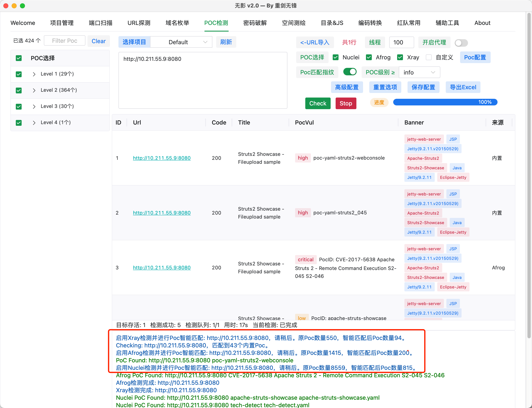This screenshot has width=532, height=408.
Task: Expand the Level 3 chevron arrow
Action: (34, 106)
